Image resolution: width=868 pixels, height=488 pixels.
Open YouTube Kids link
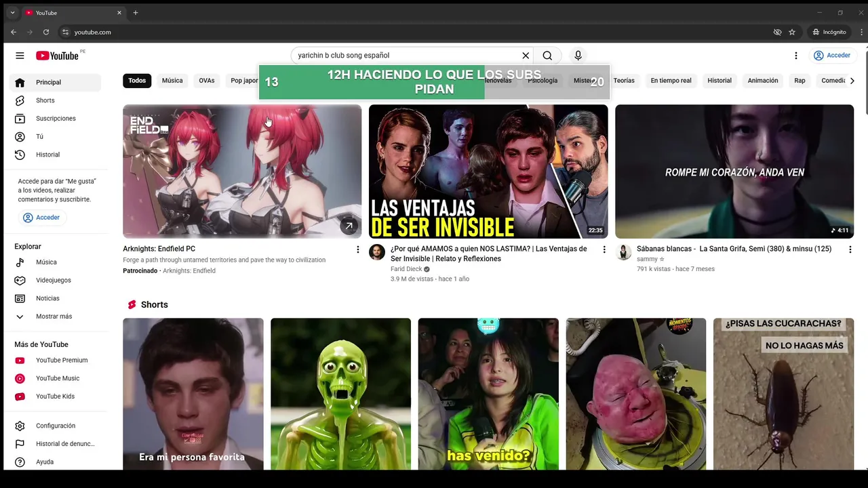coord(55,396)
